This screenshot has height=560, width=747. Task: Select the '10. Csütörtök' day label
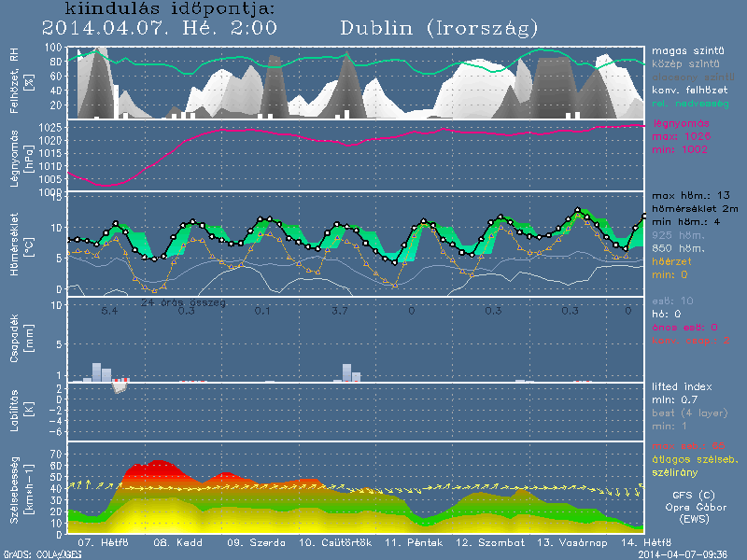(334, 541)
